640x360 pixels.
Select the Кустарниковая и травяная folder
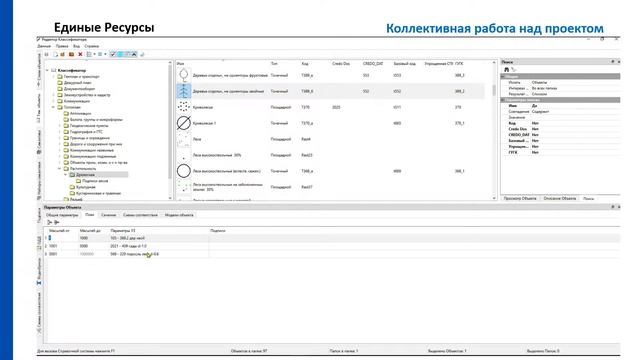coord(98,193)
